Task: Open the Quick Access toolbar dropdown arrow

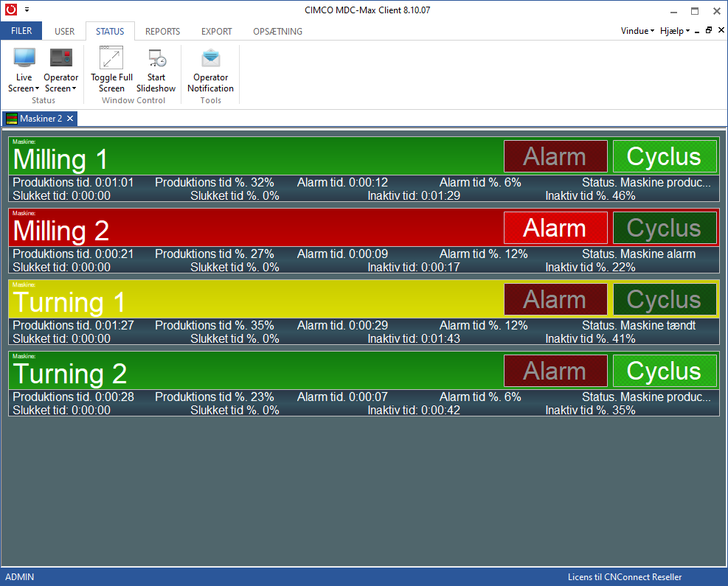Action: (x=27, y=10)
